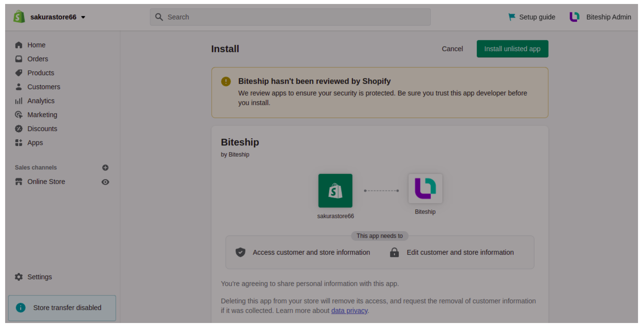Viewport: 644px width, 327px height.
Task: Click the search magnifier icon
Action: 159,17
